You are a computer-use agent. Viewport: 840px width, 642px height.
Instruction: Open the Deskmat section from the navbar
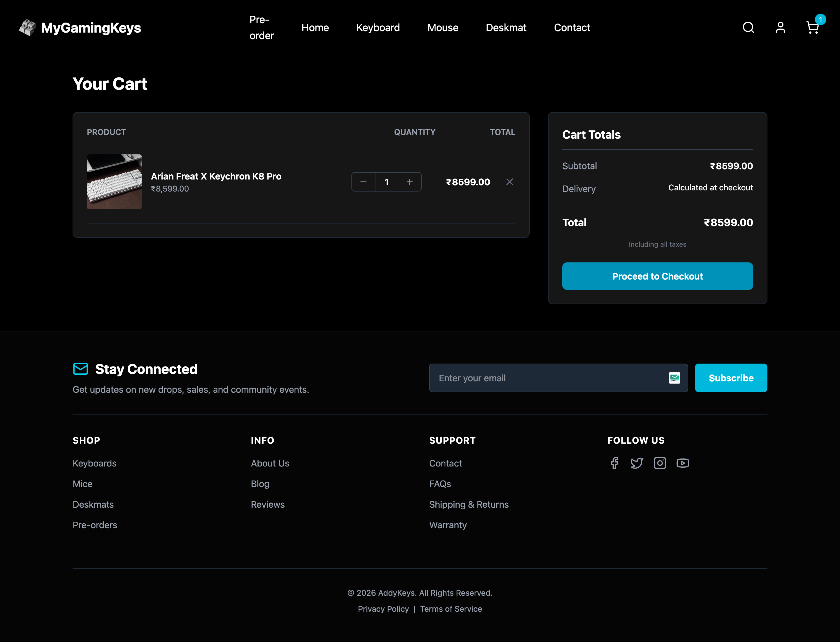click(x=506, y=27)
